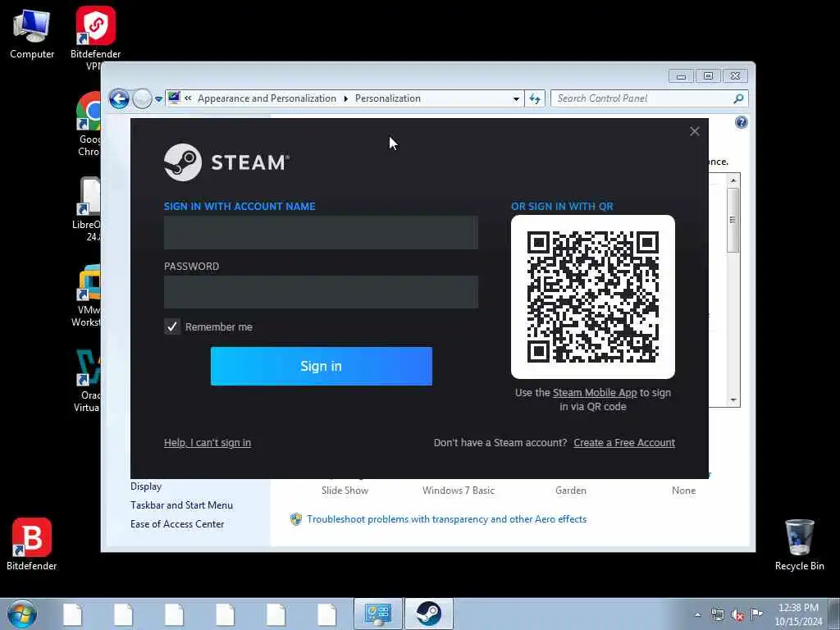Click the Steam logo in sign-in dialog
This screenshot has width=840, height=630.
coord(226,162)
